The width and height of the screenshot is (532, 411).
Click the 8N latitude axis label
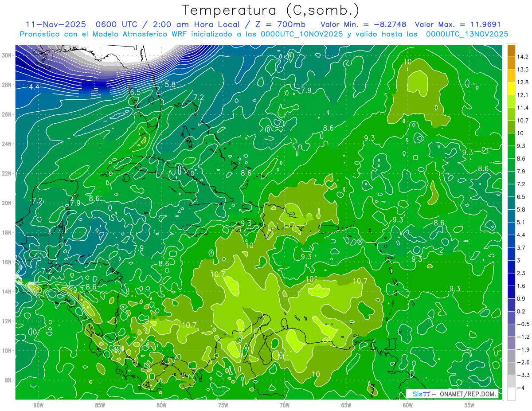coord(9,380)
